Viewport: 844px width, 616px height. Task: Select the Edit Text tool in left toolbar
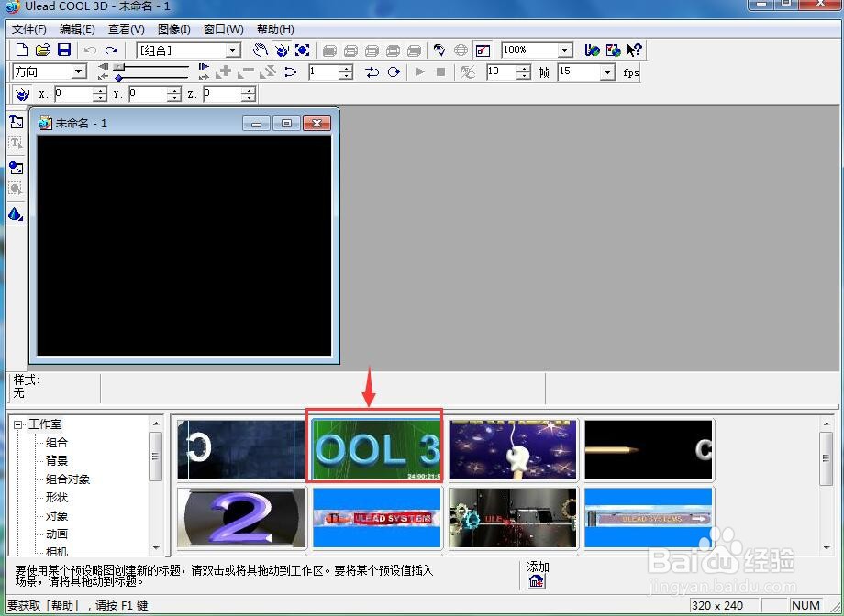tap(17, 144)
